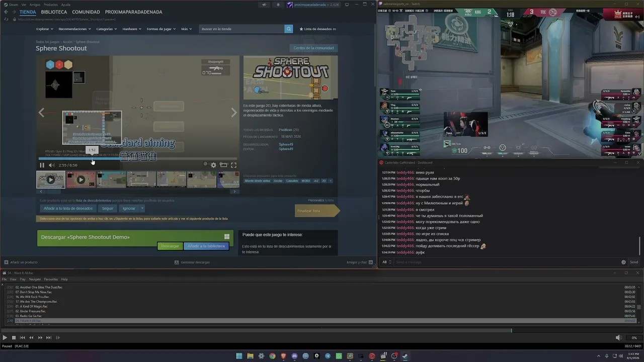Click Añadir a la biblioteca button
Viewport: 644px width, 362px height.
point(206,246)
